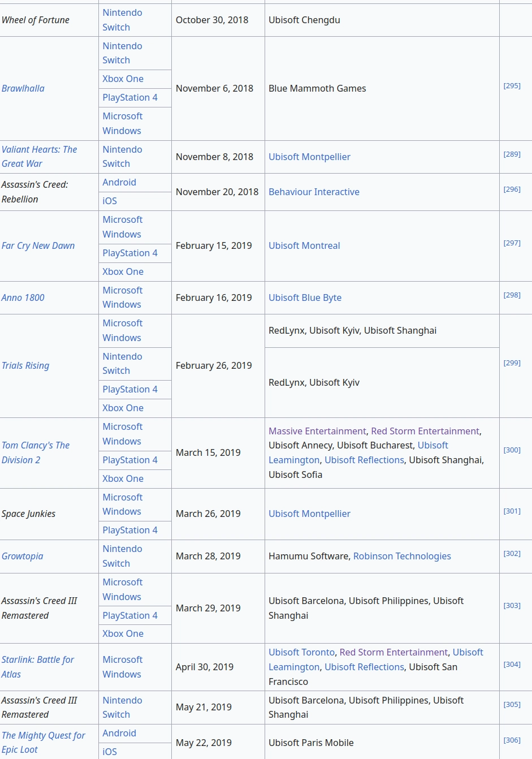The width and height of the screenshot is (532, 759).
Task: Click Xbox One link in Trials Rising row
Action: 123,408
